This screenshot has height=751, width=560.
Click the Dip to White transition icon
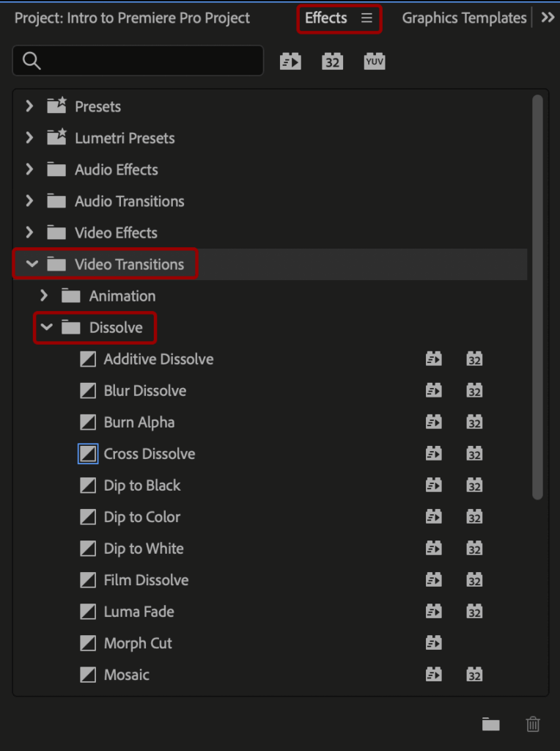point(87,549)
